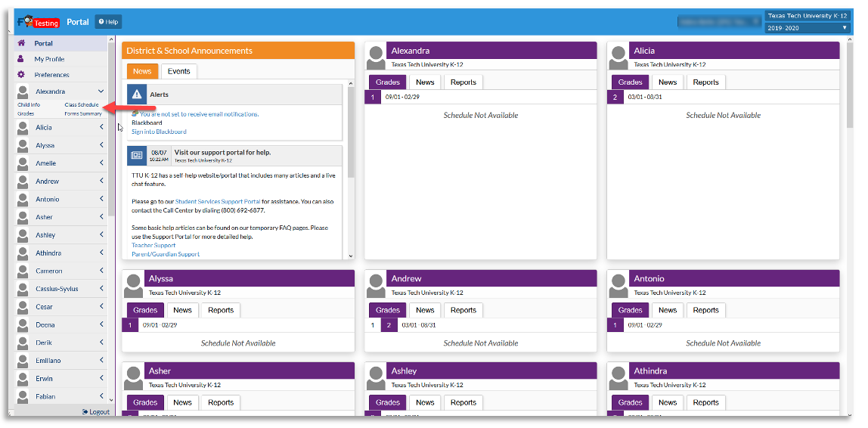Click the Antonio card avatar icon
Image resolution: width=868 pixels, height=428 pixels.
[619, 285]
